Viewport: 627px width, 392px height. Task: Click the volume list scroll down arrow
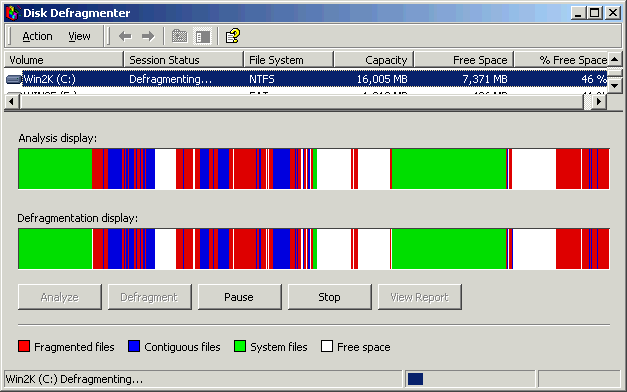(615, 85)
